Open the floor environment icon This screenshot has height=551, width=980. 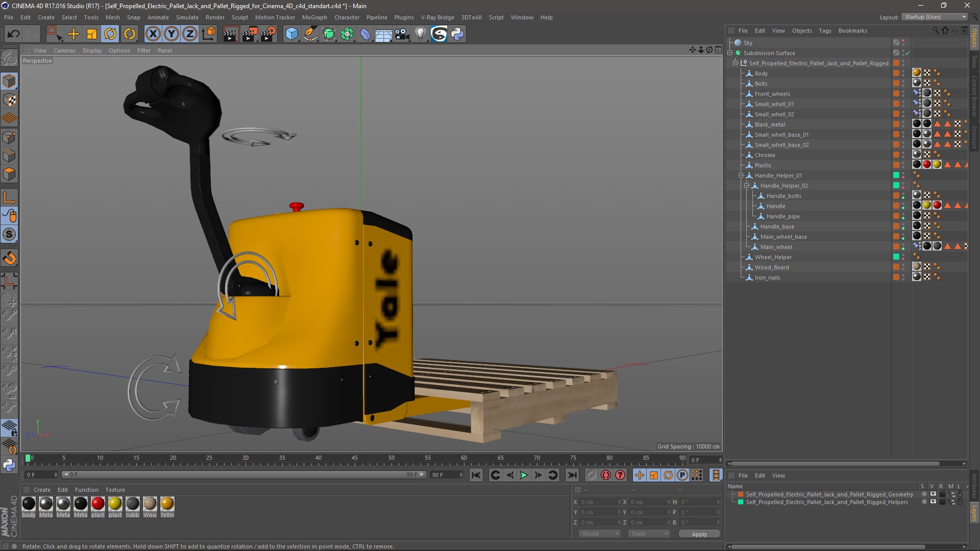click(x=384, y=34)
